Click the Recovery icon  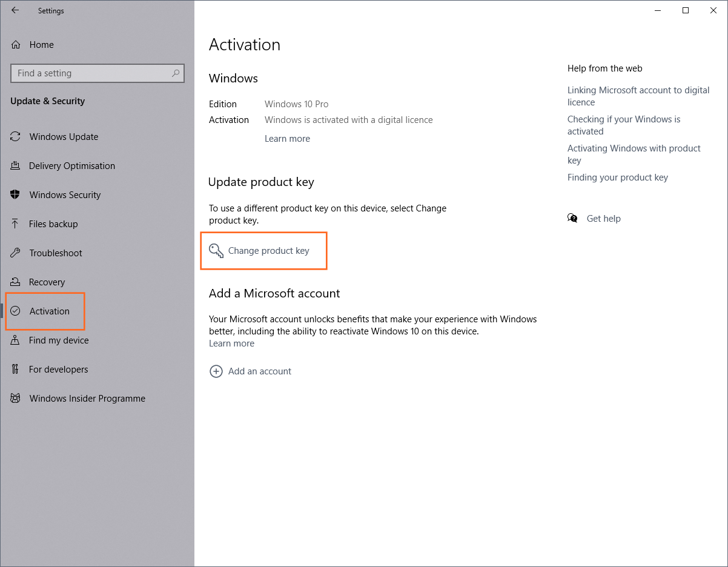16,282
